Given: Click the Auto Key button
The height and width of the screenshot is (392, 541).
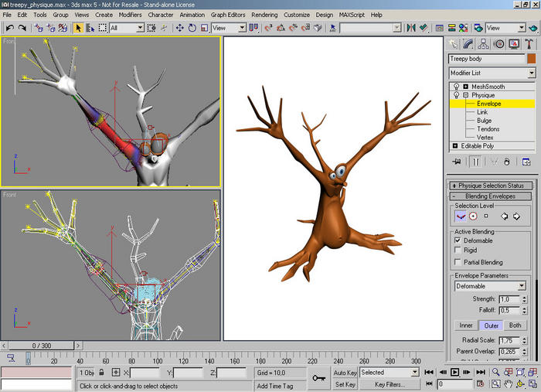Looking at the screenshot, I should click(345, 373).
